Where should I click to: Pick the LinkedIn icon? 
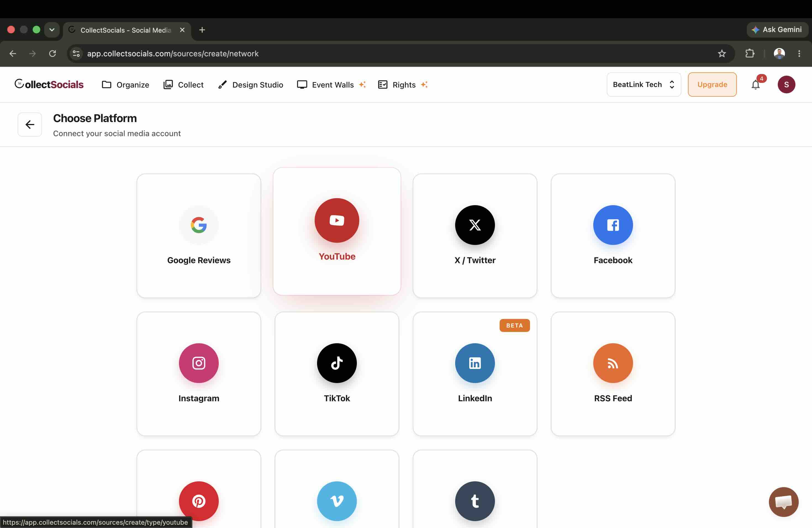[x=474, y=363]
